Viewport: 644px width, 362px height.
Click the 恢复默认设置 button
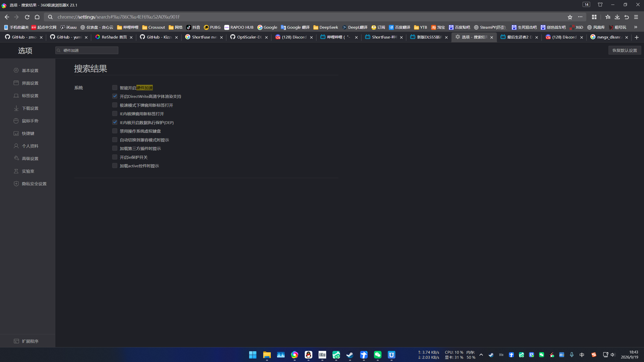[x=625, y=50]
